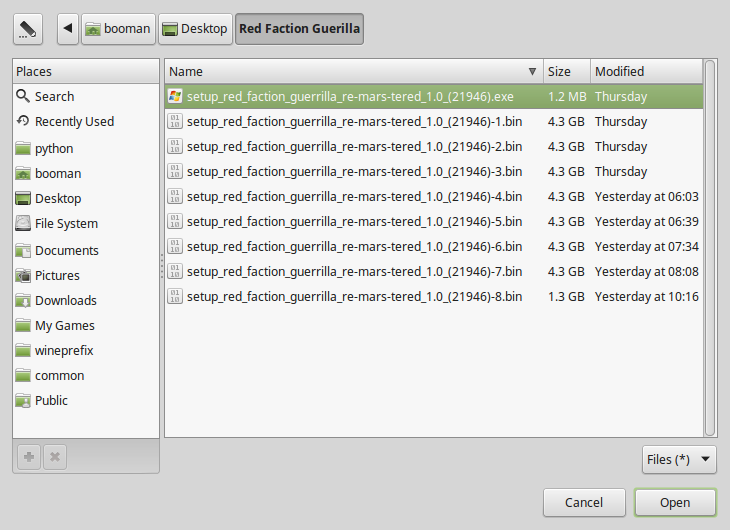This screenshot has height=530, width=730.
Task: Open the Desktop path breadcrumb
Action: point(195,29)
